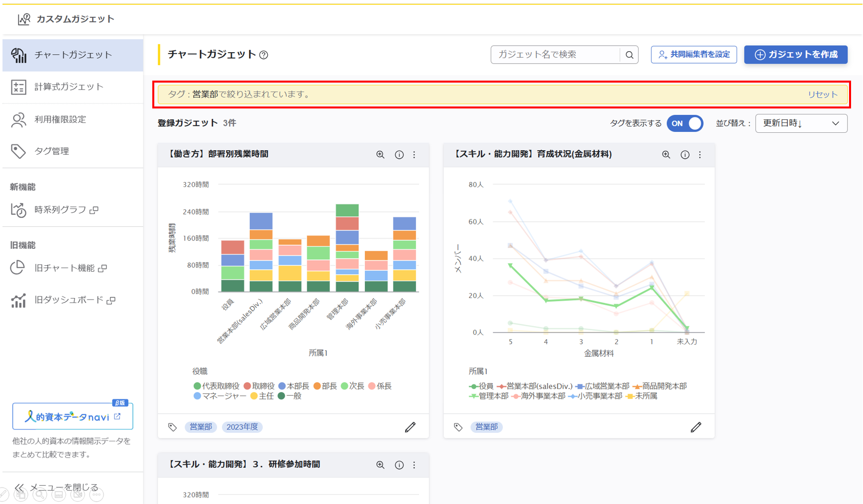Viewport: 863px width, 504px height.
Task: Toggle 取締役 series in the chart legend
Action: pos(259,386)
